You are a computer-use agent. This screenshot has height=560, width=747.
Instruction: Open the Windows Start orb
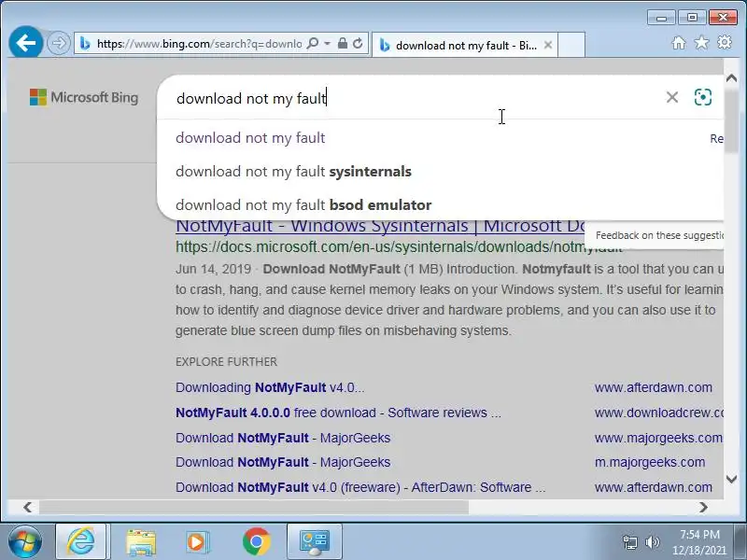(25, 541)
